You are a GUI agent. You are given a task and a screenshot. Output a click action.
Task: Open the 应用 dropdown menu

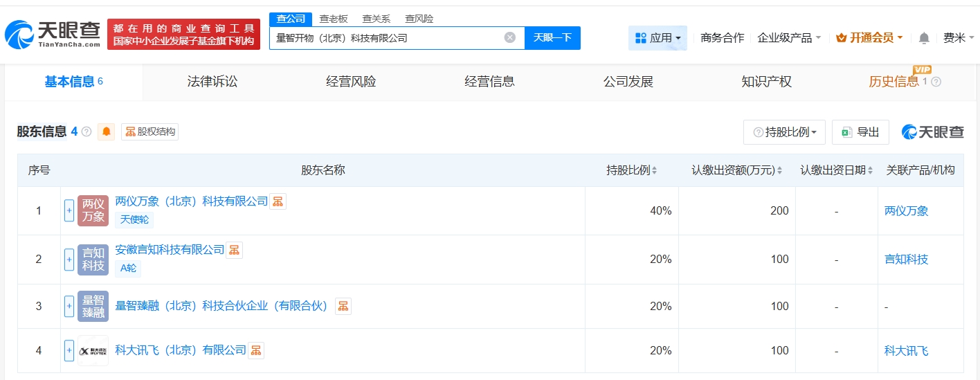pyautogui.click(x=657, y=38)
